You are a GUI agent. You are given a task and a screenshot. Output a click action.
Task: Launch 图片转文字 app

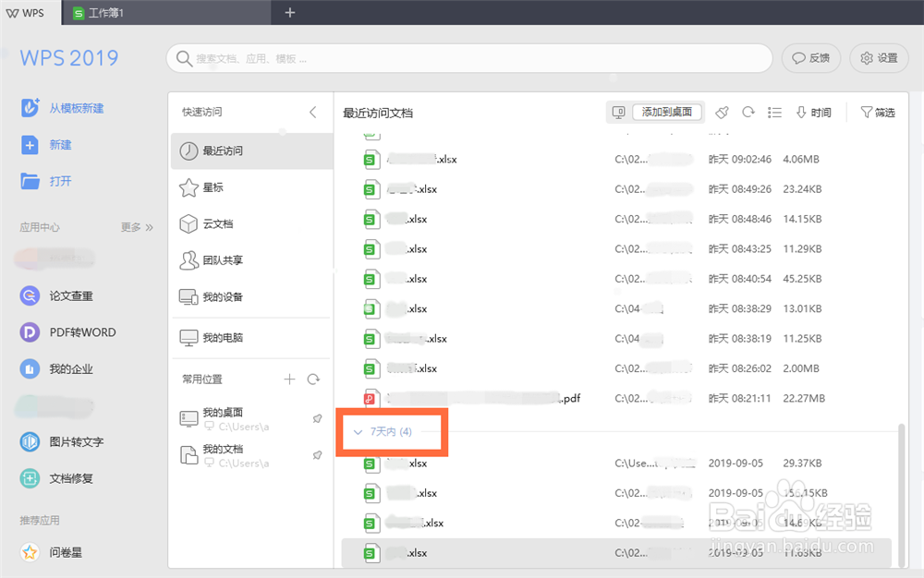[x=62, y=442]
